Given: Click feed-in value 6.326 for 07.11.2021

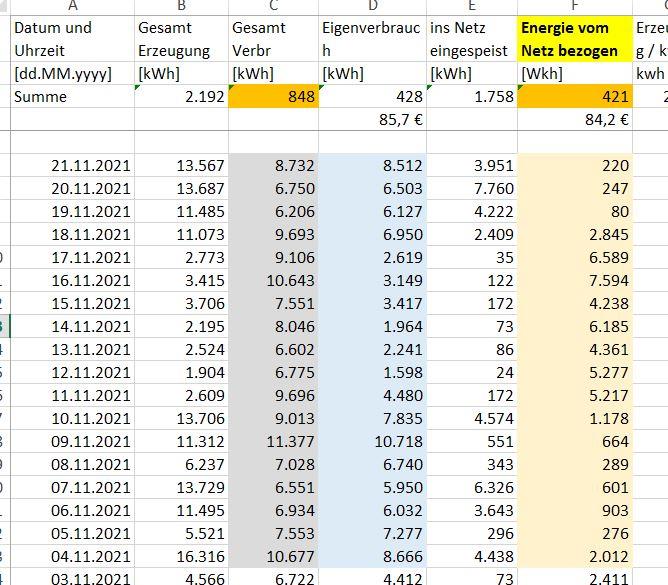Looking at the screenshot, I should pyautogui.click(x=472, y=487).
